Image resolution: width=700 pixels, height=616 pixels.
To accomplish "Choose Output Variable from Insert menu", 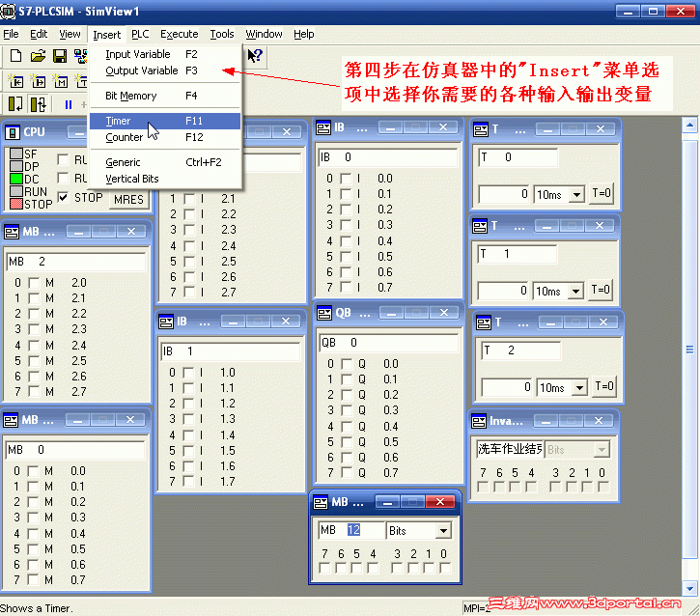I will [x=165, y=71].
